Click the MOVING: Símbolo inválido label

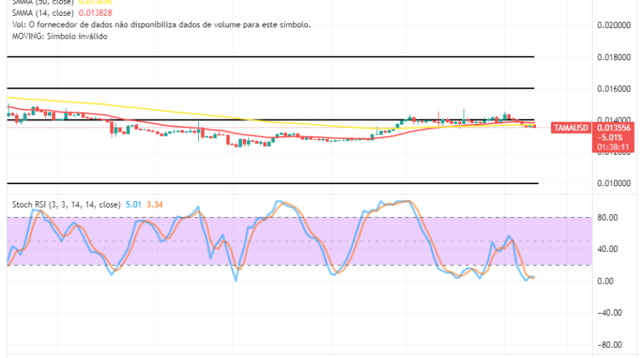(x=59, y=37)
